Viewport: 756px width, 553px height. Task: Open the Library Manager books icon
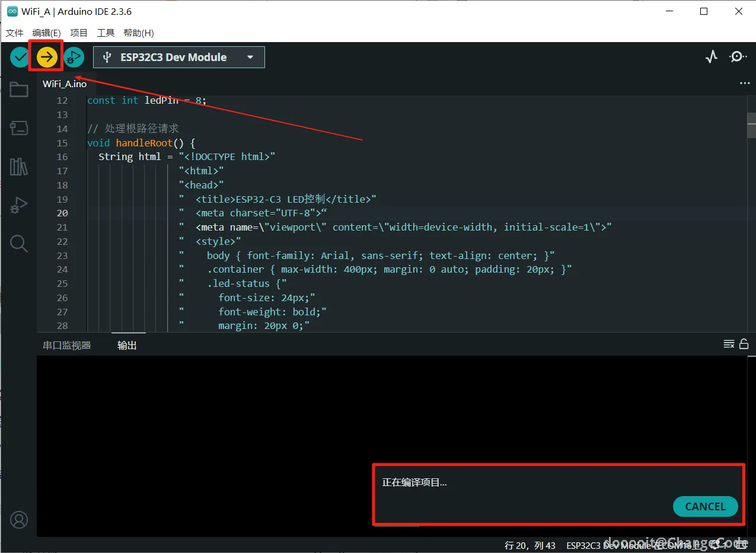(x=19, y=167)
